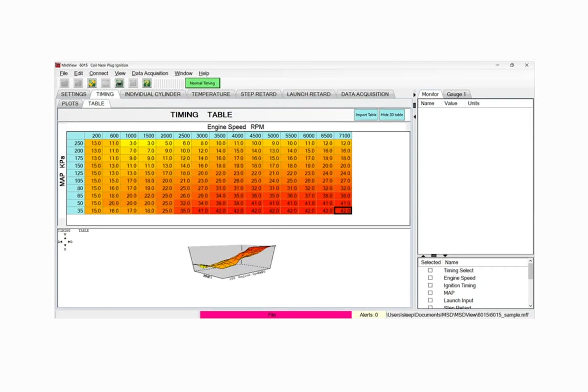Check the Ignition Timing checkbox
The image size is (588, 392).
pos(430,285)
